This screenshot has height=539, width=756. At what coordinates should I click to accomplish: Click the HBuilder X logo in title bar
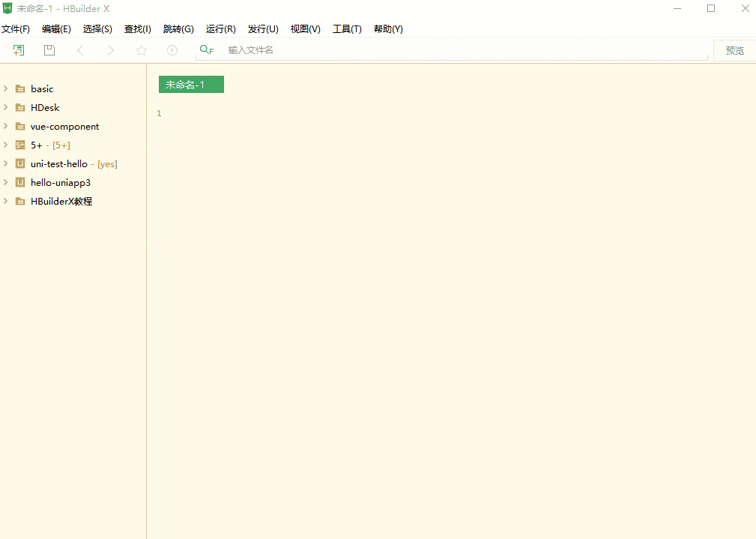tap(7, 8)
